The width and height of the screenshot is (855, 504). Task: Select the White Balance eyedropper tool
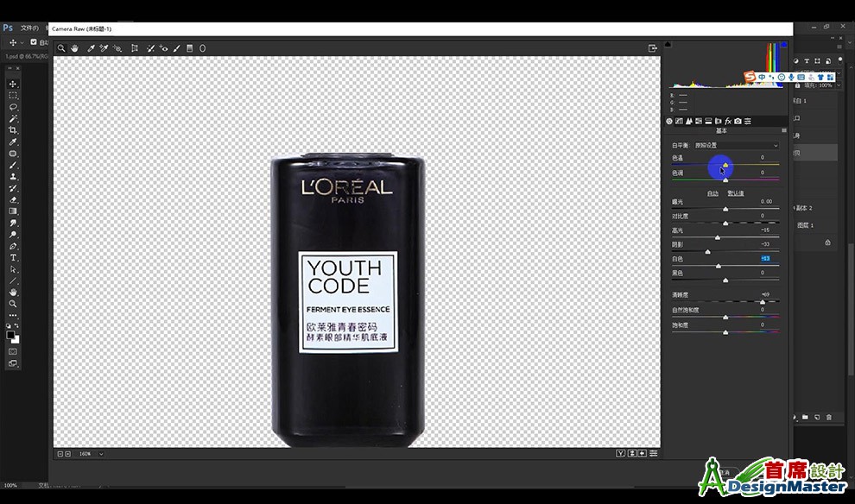(x=91, y=48)
